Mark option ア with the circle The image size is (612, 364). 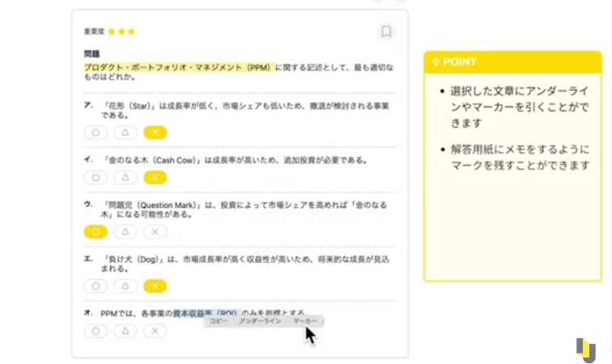click(x=96, y=133)
